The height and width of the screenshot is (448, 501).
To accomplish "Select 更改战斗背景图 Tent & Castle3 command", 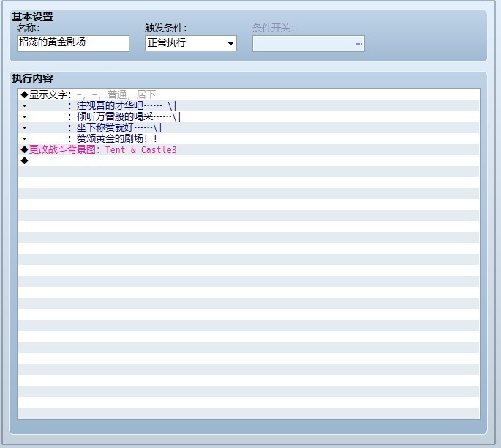I will (x=248, y=149).
